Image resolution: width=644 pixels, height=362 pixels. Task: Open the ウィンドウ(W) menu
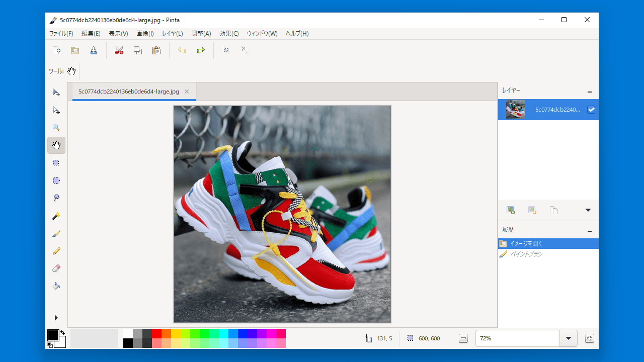click(x=262, y=34)
